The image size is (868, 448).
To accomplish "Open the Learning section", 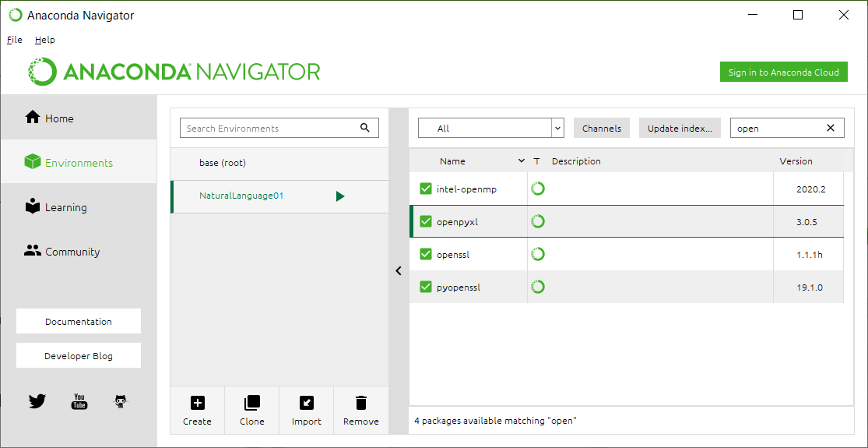I will [78, 206].
